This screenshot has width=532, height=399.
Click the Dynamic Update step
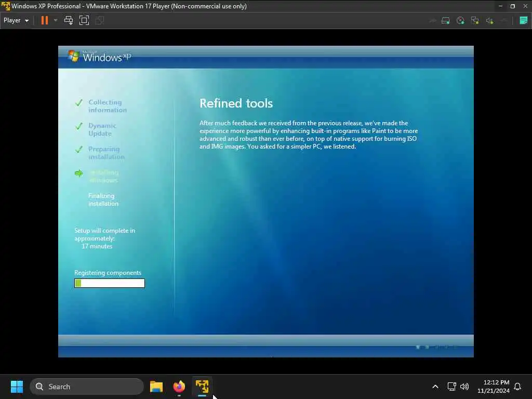(x=102, y=129)
